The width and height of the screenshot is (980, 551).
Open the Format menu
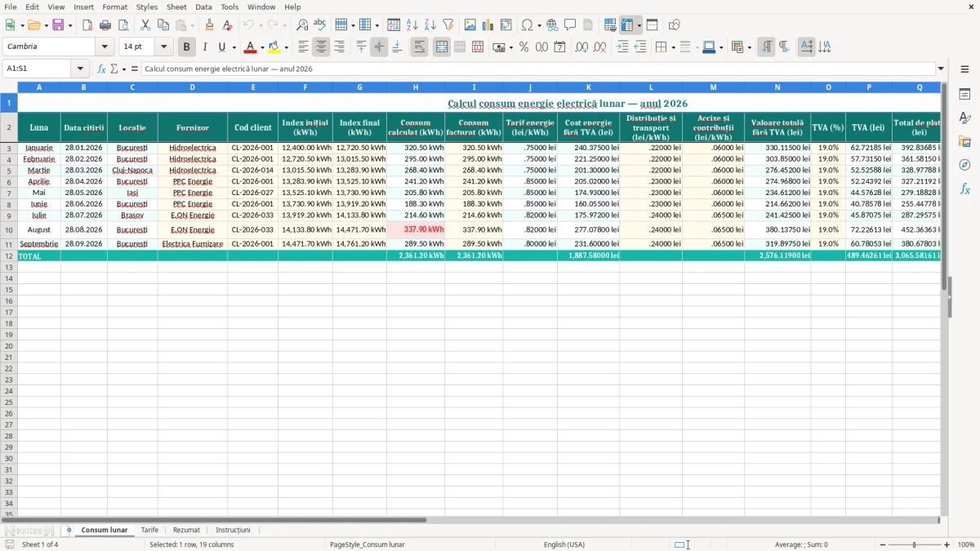pos(115,7)
